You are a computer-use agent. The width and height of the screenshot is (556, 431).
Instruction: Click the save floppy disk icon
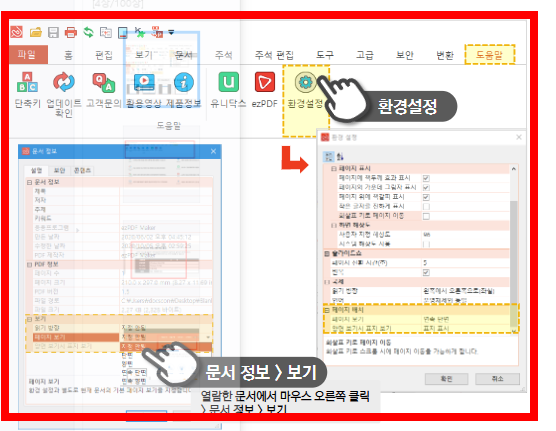point(53,32)
